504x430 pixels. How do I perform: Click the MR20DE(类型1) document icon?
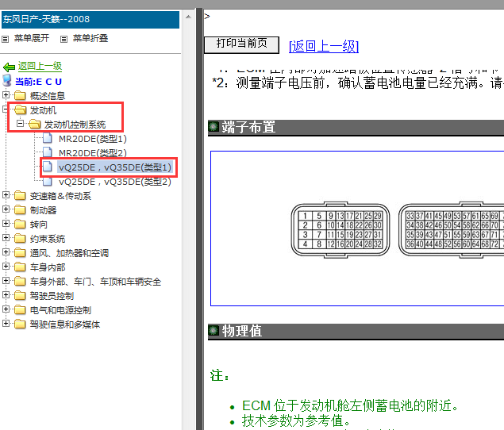pos(48,138)
